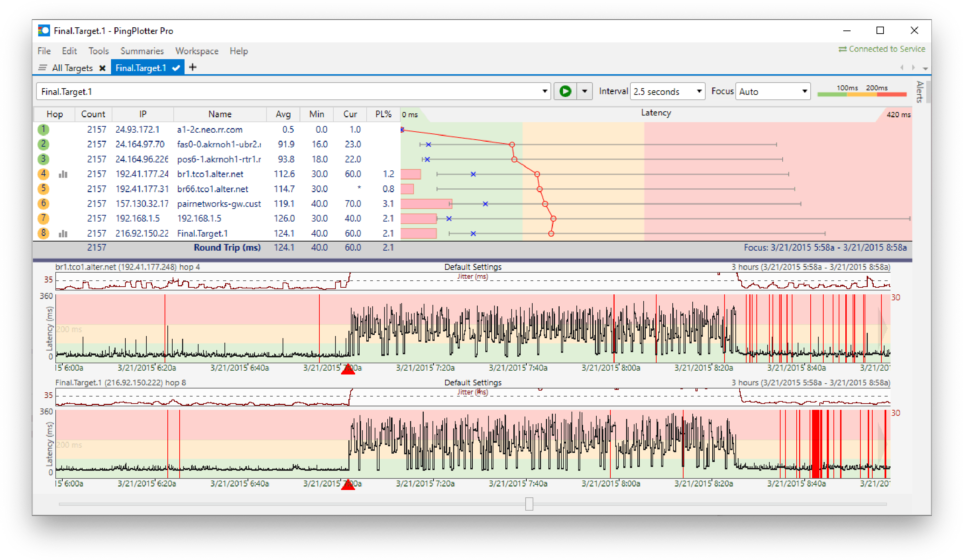Click the All Targets list icon

[x=43, y=68]
